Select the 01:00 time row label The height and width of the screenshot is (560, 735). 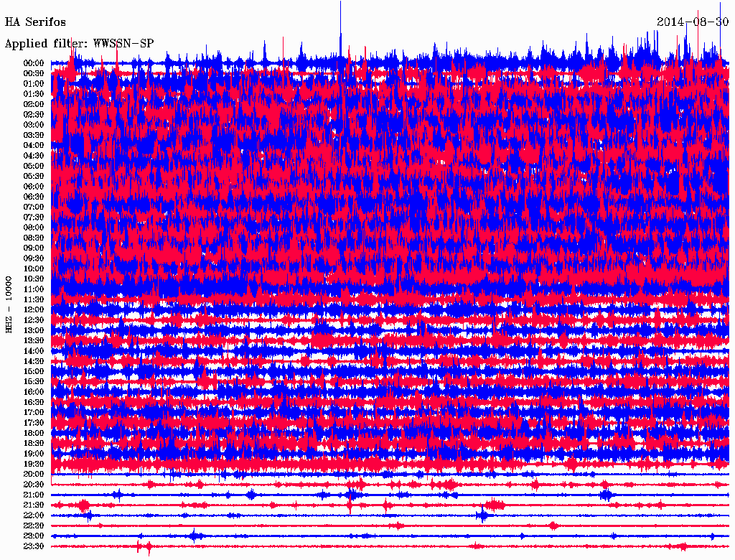(x=34, y=83)
